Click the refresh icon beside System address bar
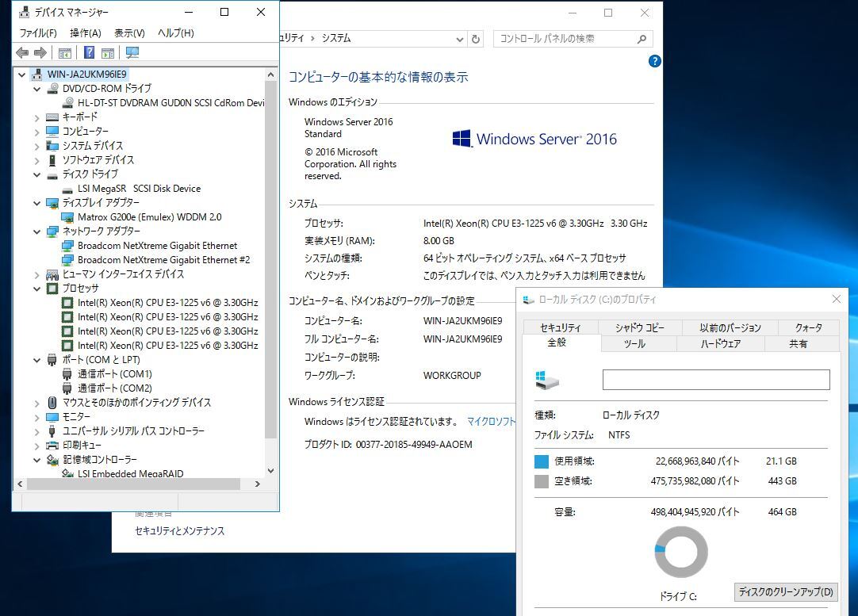This screenshot has height=616, width=858. click(476, 39)
